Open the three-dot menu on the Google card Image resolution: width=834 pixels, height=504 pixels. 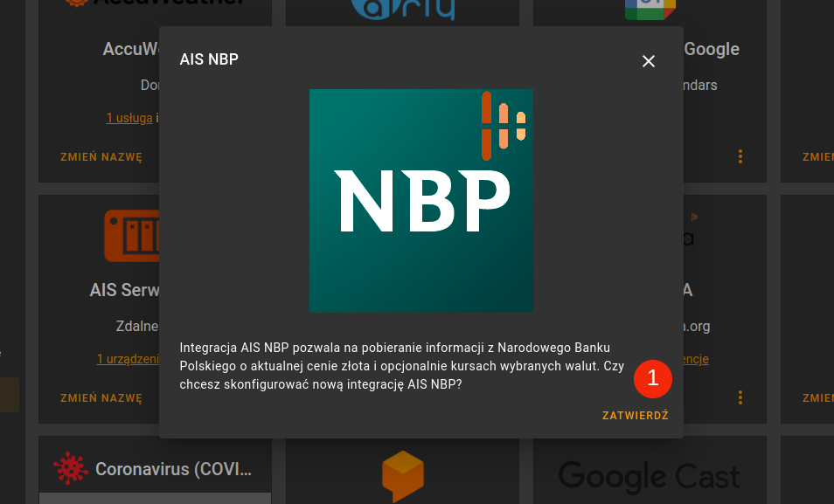coord(740,156)
